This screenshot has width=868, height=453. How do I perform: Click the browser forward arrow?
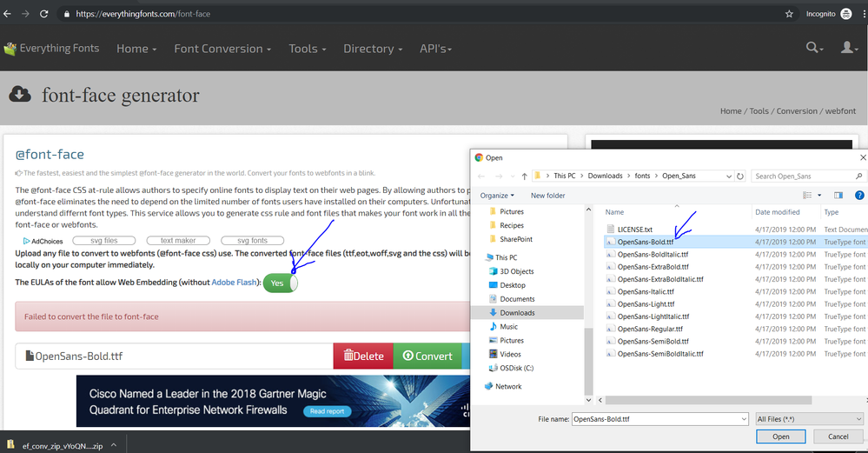coord(25,14)
